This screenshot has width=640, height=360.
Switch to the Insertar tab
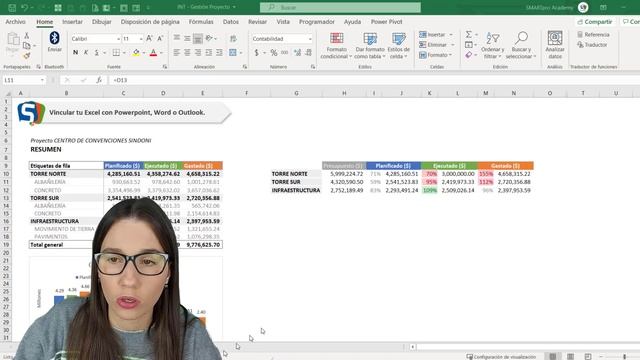pos(72,22)
